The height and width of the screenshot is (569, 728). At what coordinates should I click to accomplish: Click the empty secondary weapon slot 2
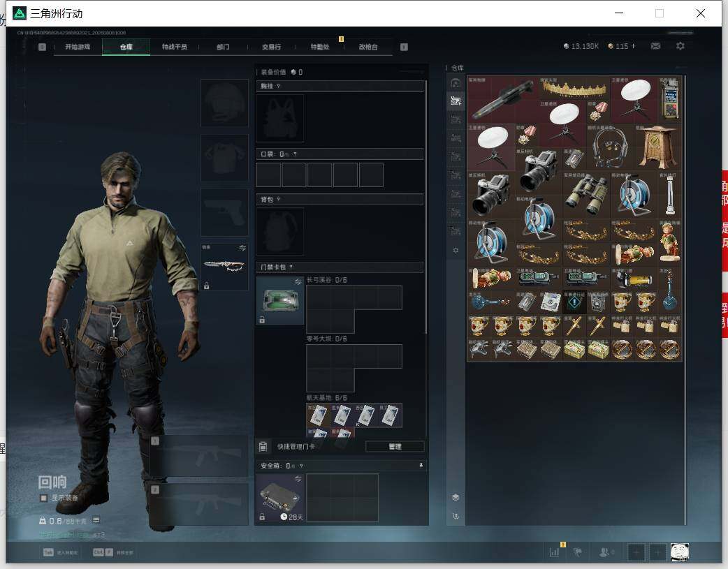(x=198, y=505)
